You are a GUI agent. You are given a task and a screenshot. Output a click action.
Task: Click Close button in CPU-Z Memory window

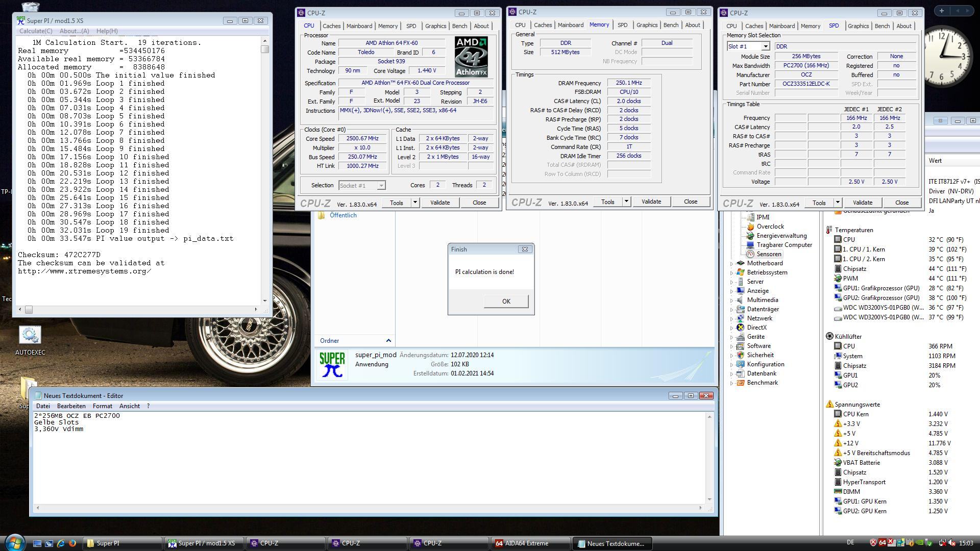691,202
